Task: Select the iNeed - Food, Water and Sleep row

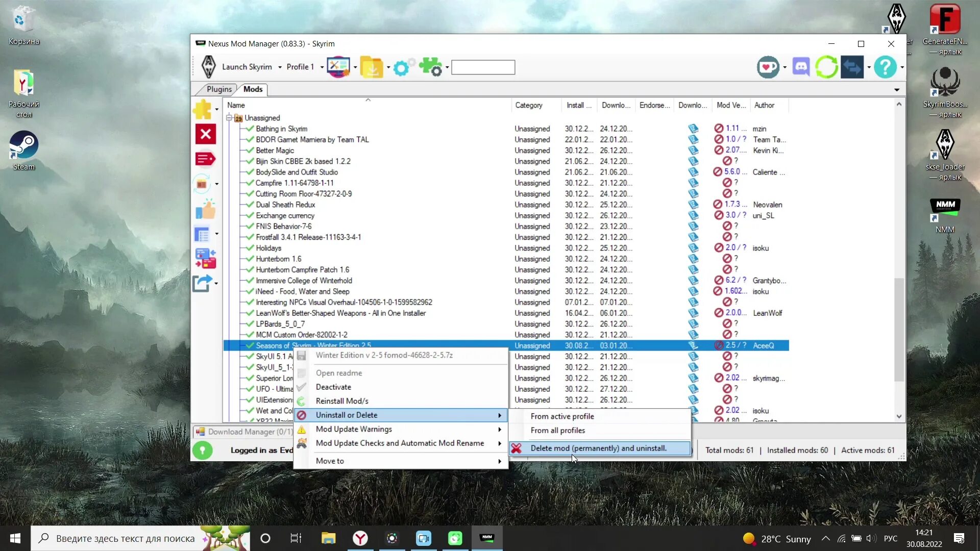Action: [x=505, y=291]
